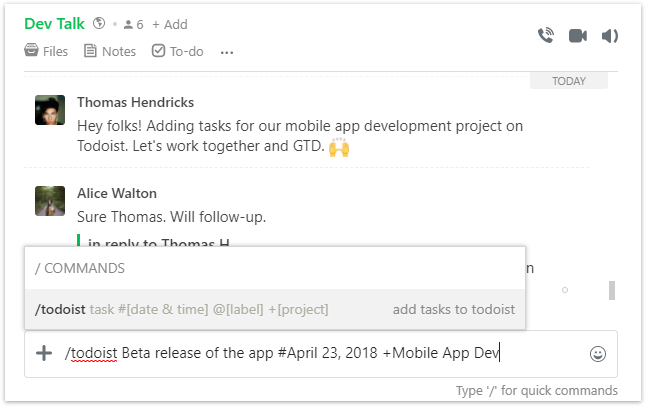Click the Thomas Hendricks sender name
This screenshot has height=407, width=646.
[x=136, y=102]
